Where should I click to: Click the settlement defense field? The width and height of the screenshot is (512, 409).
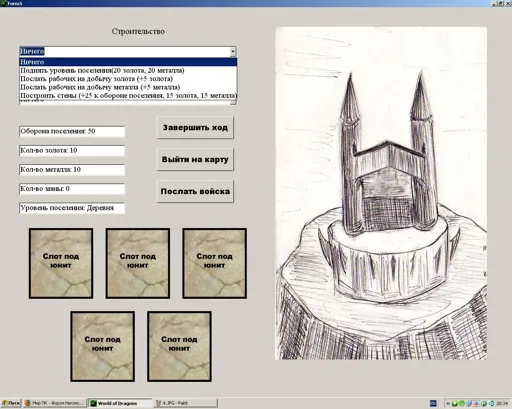coord(72,131)
